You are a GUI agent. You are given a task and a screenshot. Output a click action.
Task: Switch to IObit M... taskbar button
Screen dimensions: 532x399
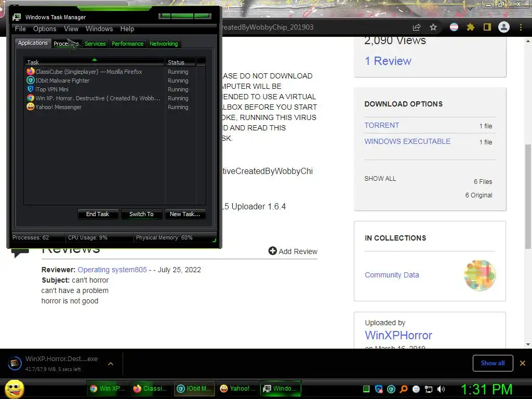[195, 389]
